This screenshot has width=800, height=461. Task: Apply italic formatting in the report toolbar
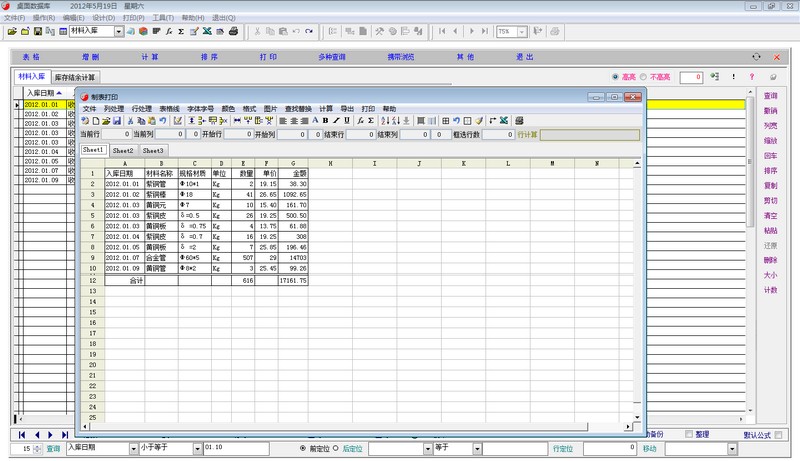(335, 121)
